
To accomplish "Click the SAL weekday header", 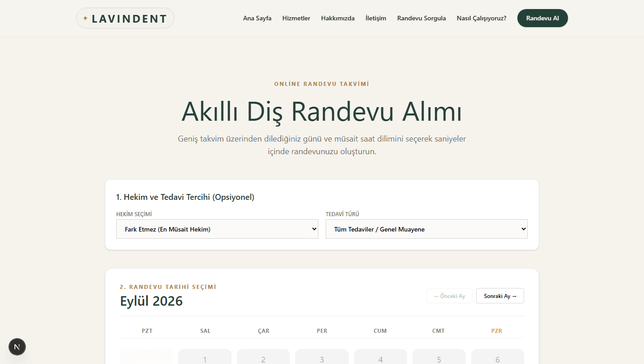I will pyautogui.click(x=205, y=331).
